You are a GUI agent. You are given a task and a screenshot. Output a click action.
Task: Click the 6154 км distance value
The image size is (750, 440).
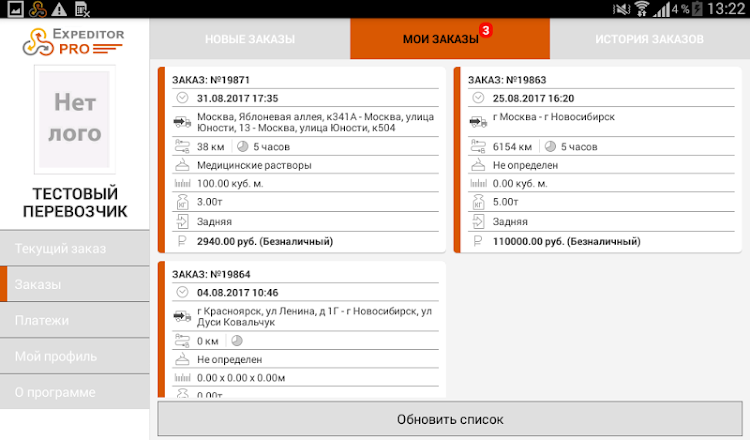(512, 146)
